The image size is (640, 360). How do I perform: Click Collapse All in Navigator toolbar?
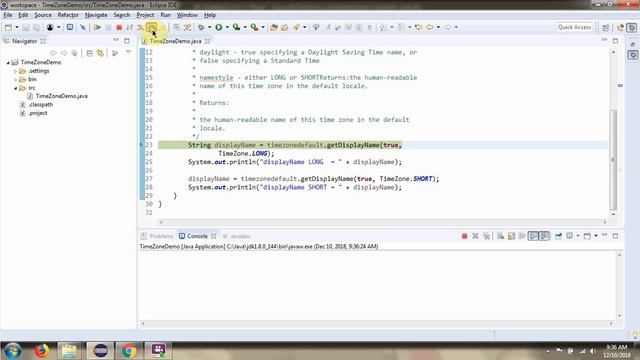click(89, 53)
